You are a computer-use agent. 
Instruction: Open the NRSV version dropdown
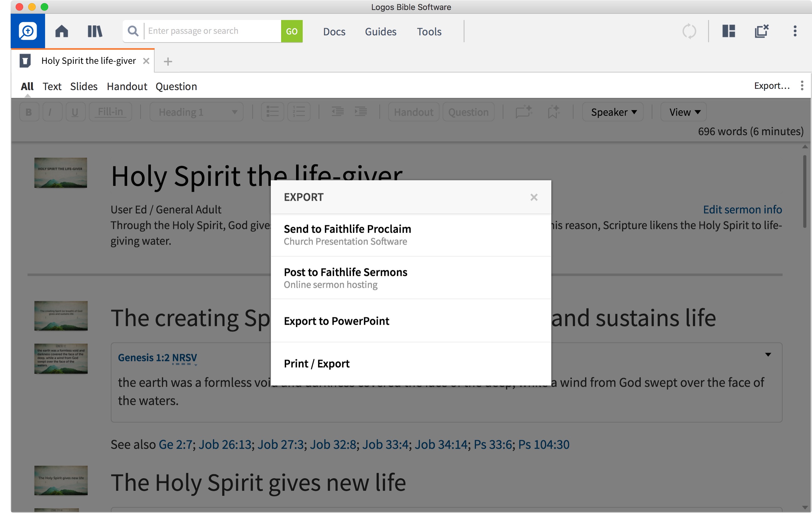[184, 358]
